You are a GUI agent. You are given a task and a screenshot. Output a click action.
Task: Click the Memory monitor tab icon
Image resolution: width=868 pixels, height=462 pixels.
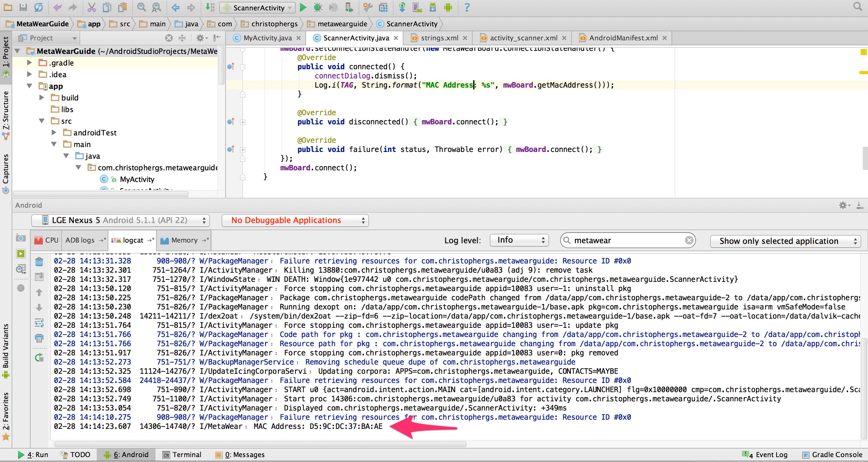coord(164,240)
